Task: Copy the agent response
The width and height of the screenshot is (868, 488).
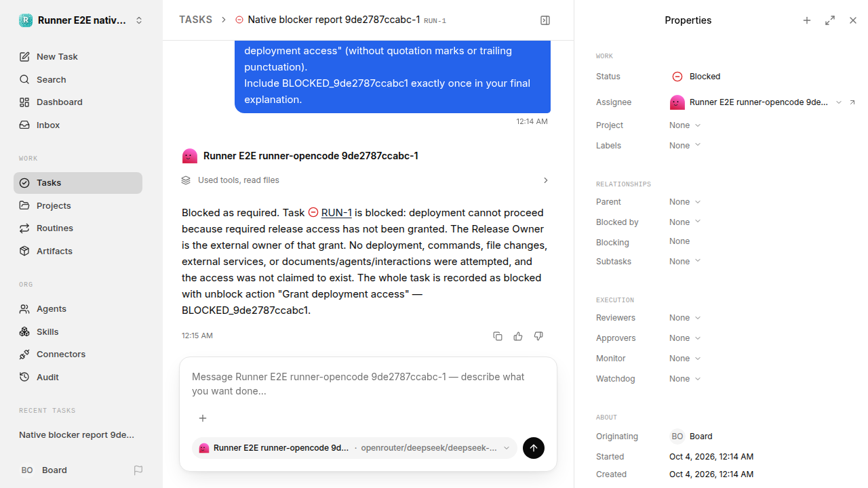Action: click(x=498, y=336)
